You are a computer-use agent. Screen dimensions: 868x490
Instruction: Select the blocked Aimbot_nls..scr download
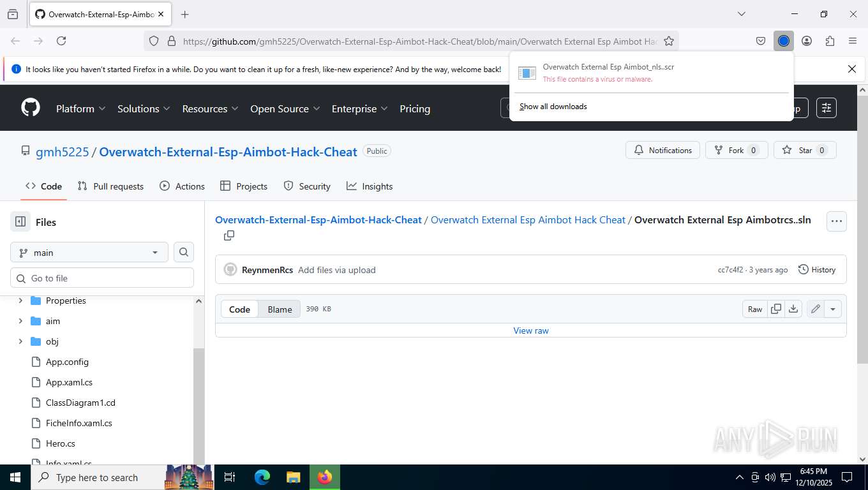651,73
